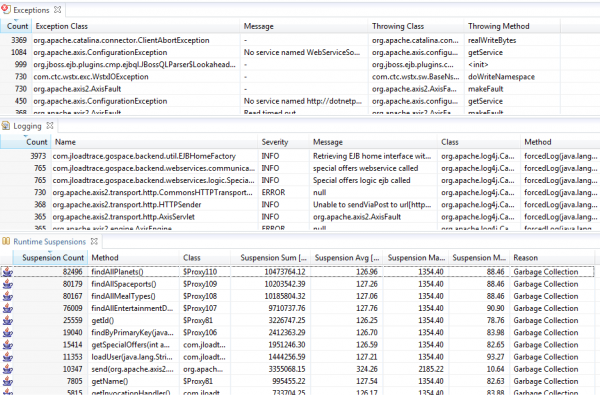This screenshot has width=600, height=396.
Task: Click 'No service named WebServiceSo...' message
Action: tap(302, 52)
